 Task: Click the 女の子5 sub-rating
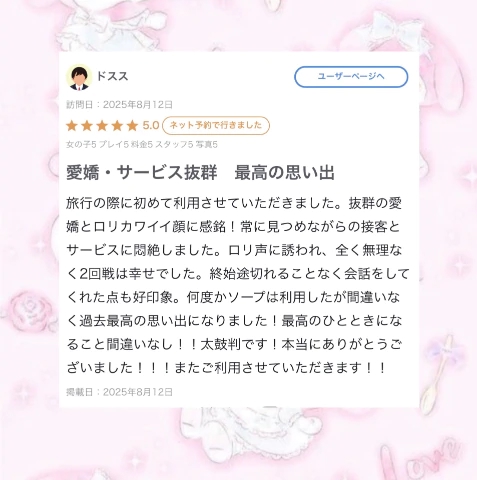click(x=81, y=145)
